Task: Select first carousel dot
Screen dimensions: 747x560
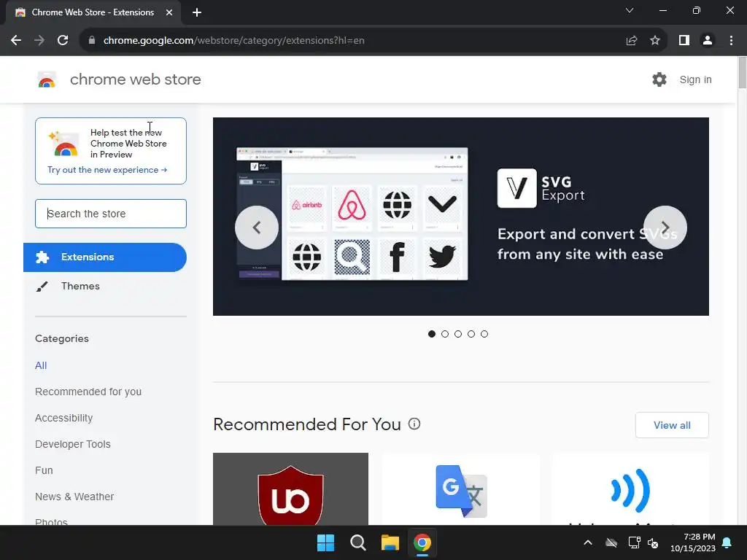Action: tap(432, 334)
